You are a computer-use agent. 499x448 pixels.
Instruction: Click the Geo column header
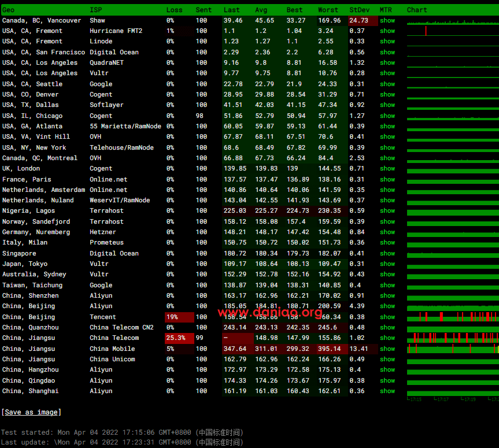point(8,10)
